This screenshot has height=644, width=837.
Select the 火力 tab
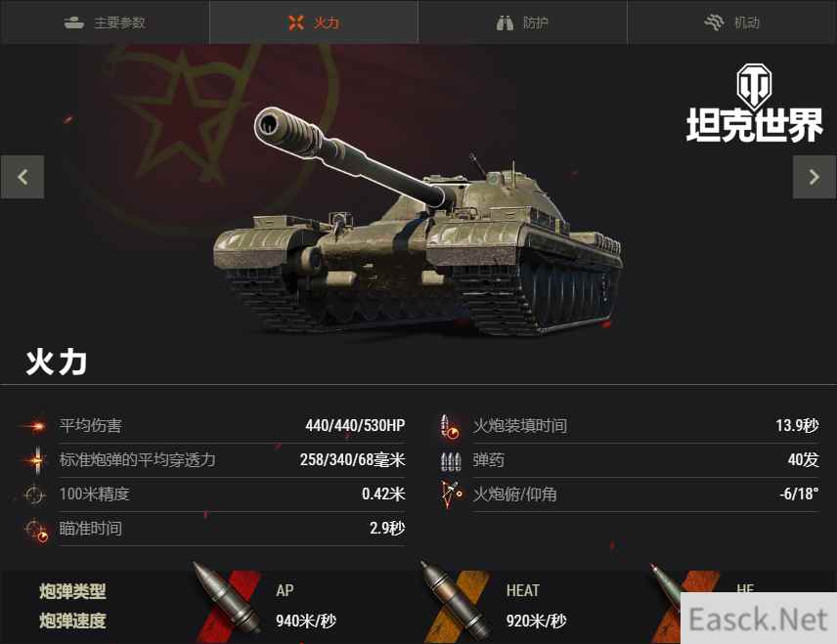click(314, 22)
